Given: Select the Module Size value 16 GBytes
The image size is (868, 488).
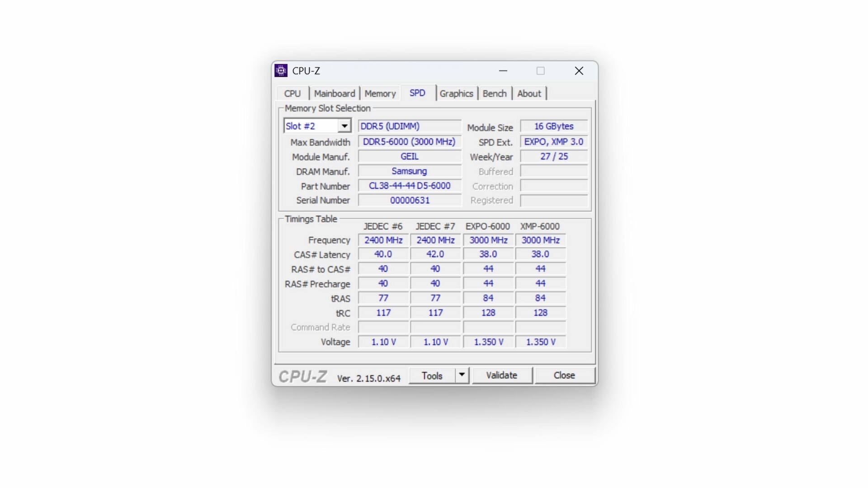Looking at the screenshot, I should click(x=553, y=126).
